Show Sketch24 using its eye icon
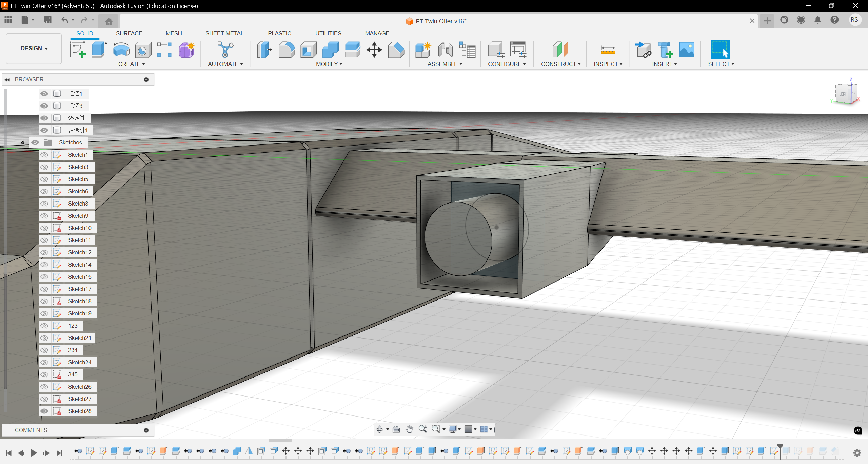This screenshot has height=464, width=868. click(x=44, y=362)
